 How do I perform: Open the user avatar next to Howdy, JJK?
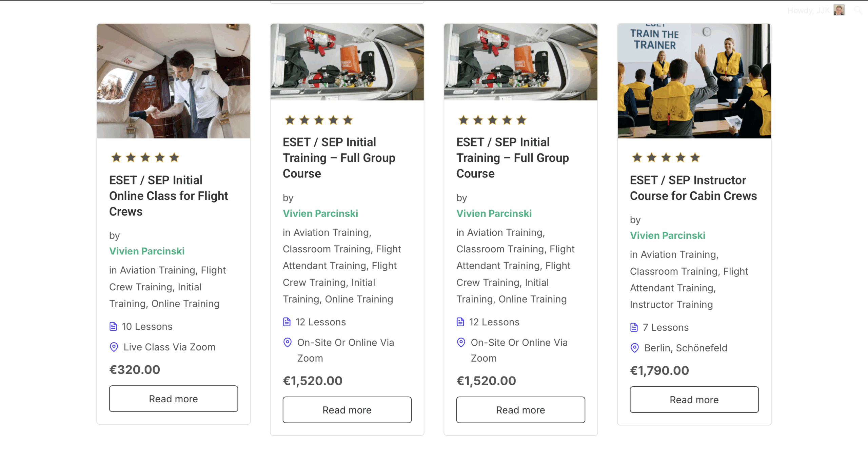point(839,10)
